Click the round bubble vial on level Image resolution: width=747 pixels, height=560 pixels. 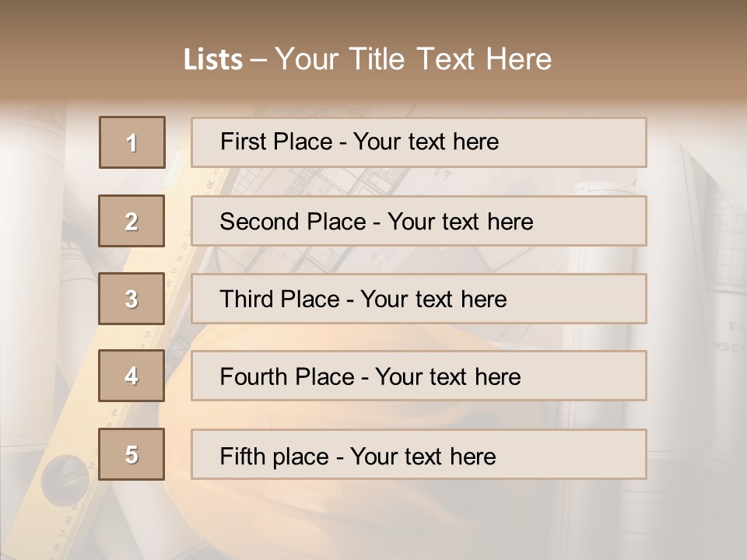tap(65, 476)
